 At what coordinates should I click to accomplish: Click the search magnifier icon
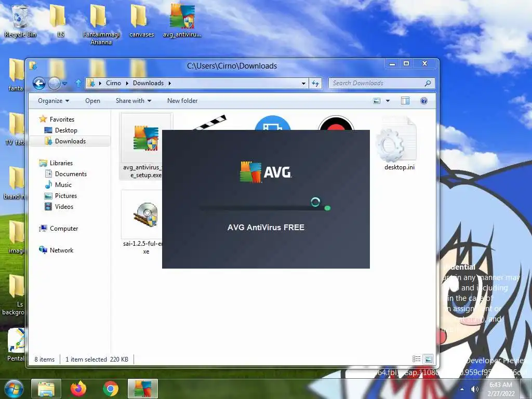(x=428, y=83)
